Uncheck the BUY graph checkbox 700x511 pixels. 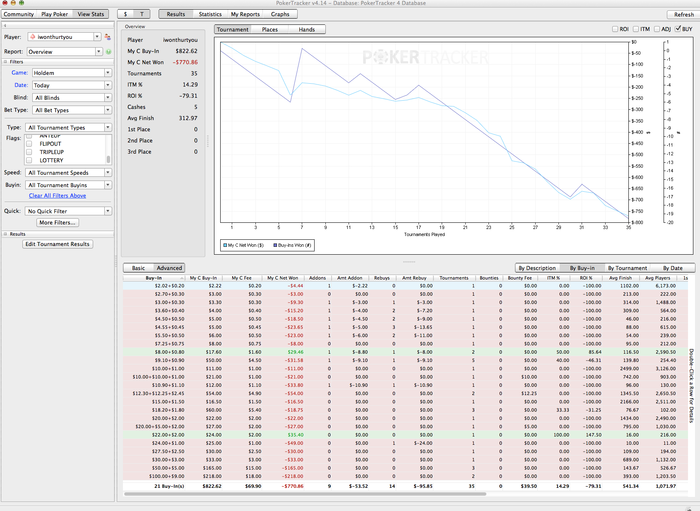pos(678,29)
